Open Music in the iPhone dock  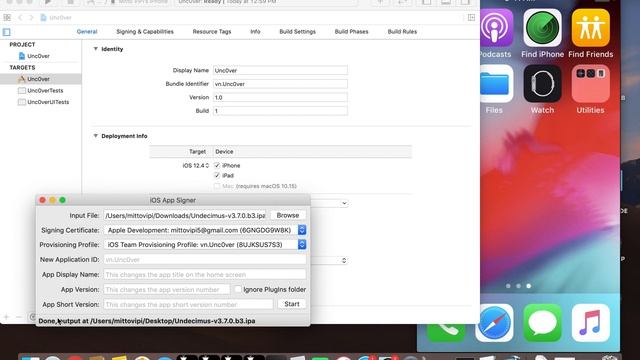tap(591, 323)
